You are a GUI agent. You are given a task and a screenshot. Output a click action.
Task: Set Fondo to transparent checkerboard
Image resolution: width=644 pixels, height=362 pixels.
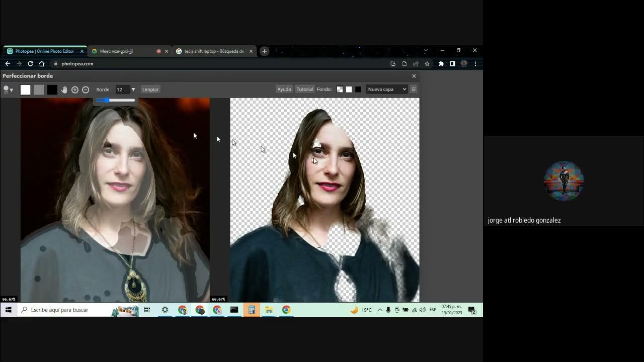pyautogui.click(x=340, y=89)
